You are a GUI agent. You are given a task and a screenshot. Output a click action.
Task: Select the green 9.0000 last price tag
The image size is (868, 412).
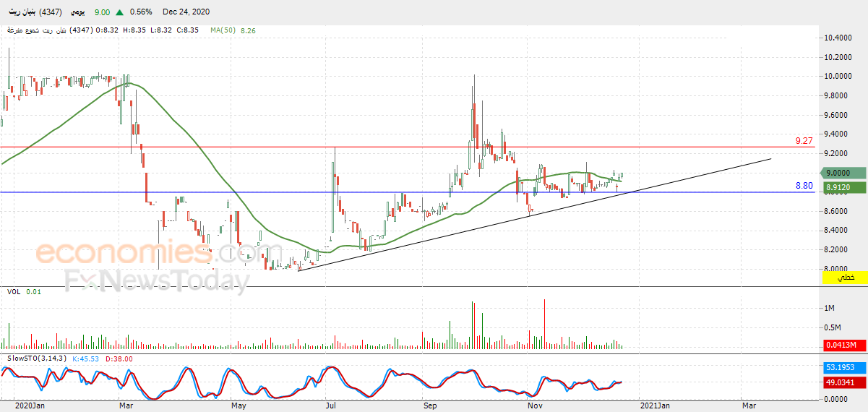click(x=845, y=173)
